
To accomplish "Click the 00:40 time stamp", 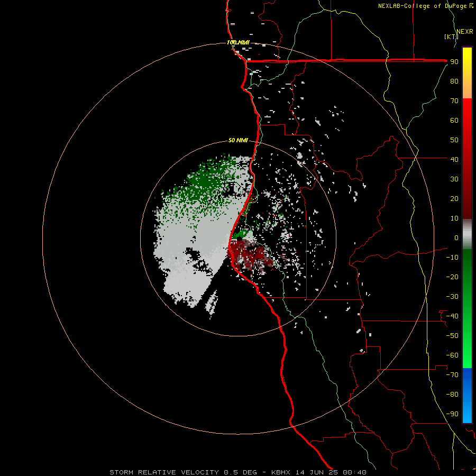I will [x=354, y=472].
